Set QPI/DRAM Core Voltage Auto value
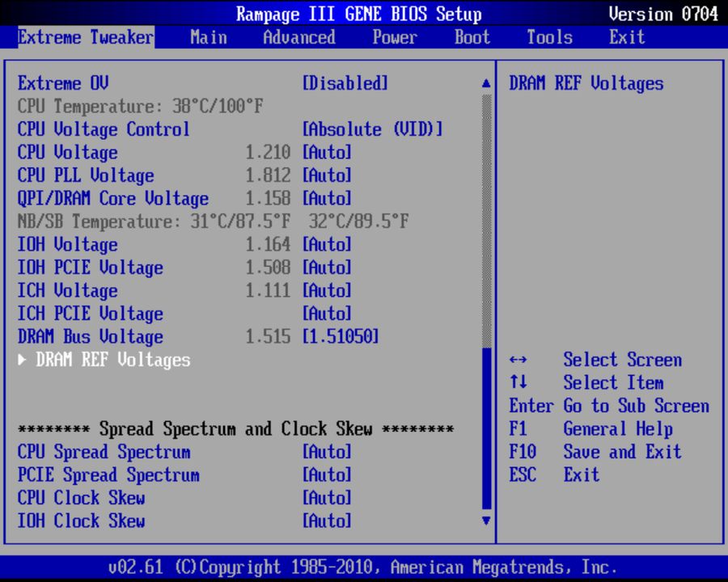Screen dimensions: 728x582 click(x=327, y=198)
